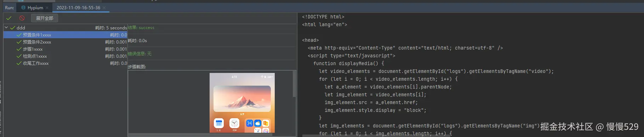Screen dimensions: 644x137
Task: Click the 耗时: 5 seconds text
Action: tap(111, 28)
